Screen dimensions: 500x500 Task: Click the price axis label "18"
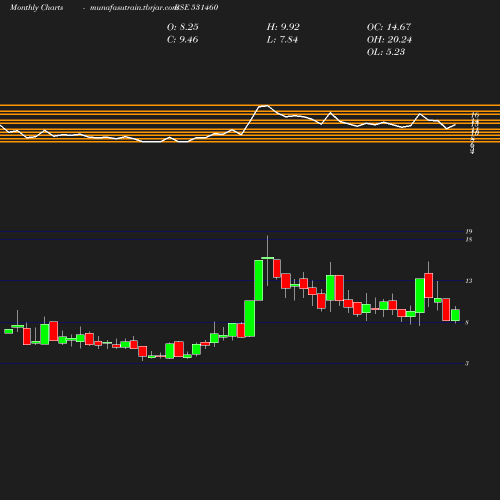tap(469, 240)
